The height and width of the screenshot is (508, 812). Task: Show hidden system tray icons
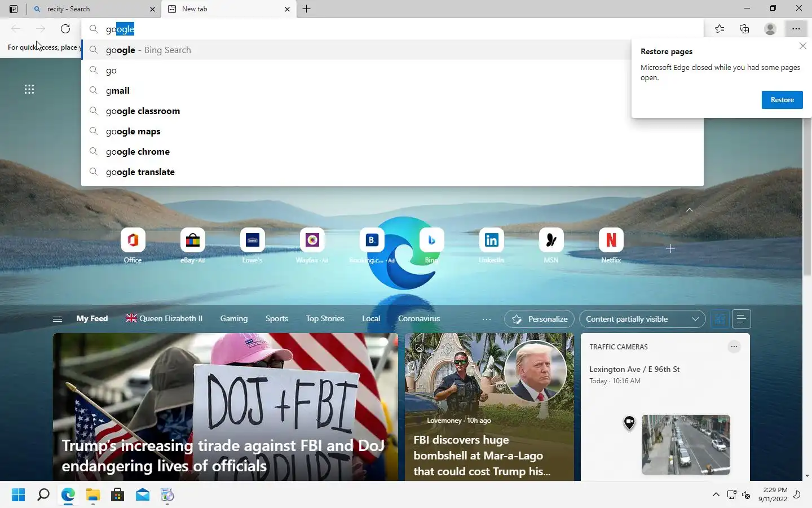pos(716,495)
